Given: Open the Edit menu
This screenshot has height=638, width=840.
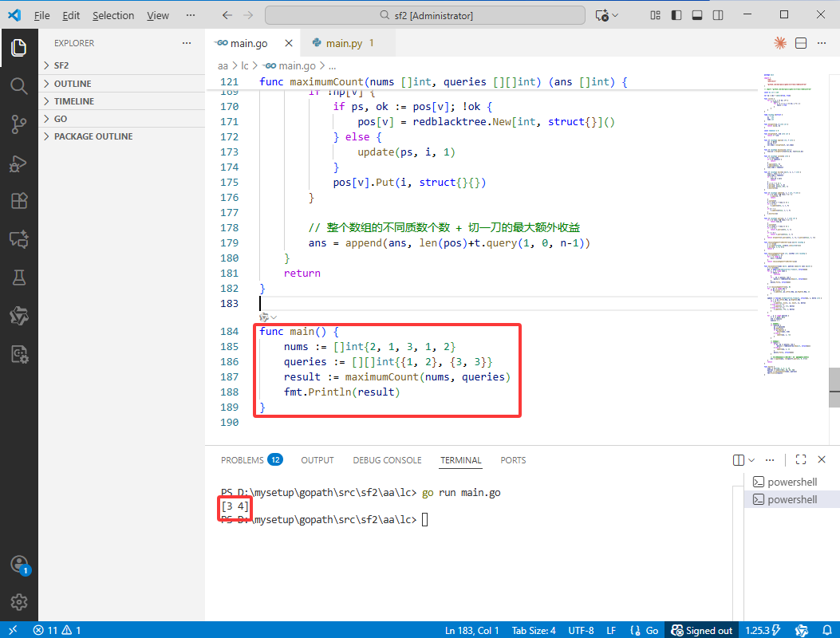Looking at the screenshot, I should 71,15.
